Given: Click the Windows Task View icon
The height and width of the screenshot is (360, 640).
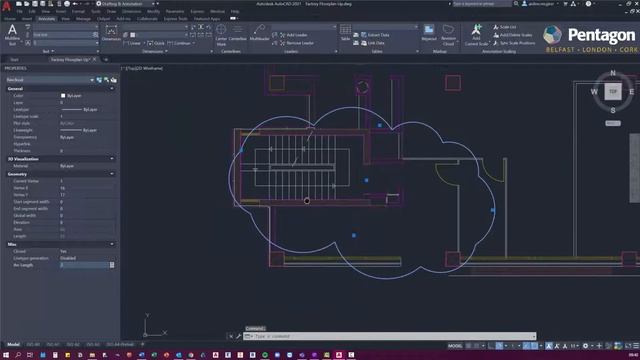Looking at the screenshot, I should tap(30, 355).
